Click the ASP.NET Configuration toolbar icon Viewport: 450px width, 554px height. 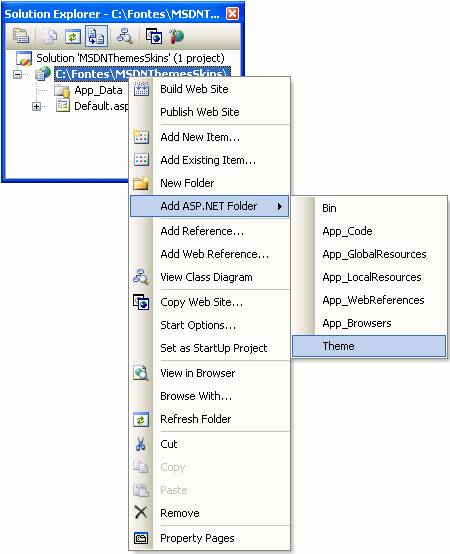tap(176, 36)
